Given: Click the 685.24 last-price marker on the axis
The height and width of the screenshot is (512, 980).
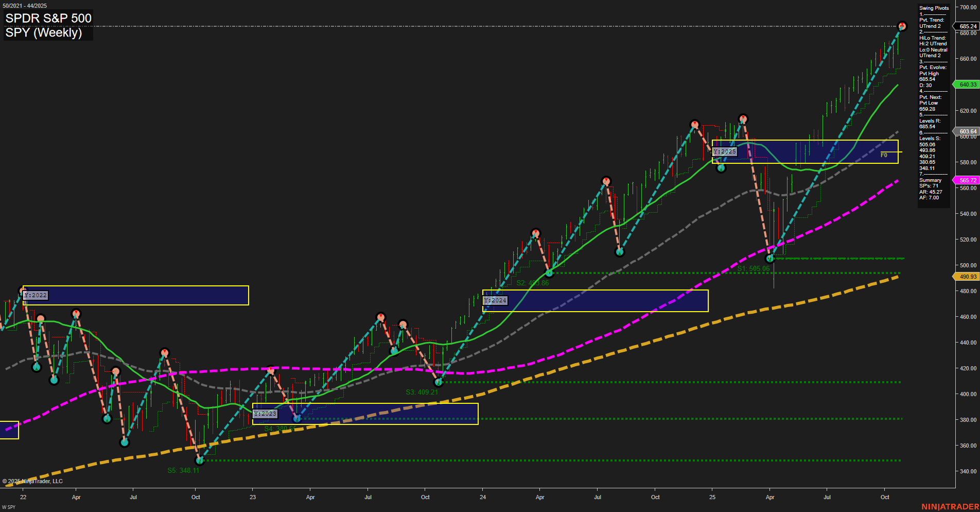Looking at the screenshot, I should pyautogui.click(x=967, y=25).
